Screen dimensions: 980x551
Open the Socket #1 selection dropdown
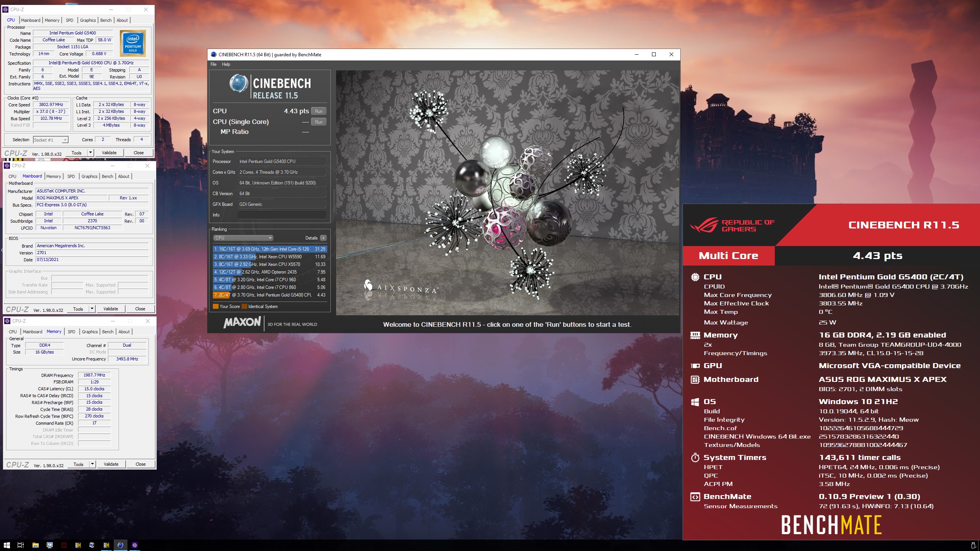pos(51,140)
